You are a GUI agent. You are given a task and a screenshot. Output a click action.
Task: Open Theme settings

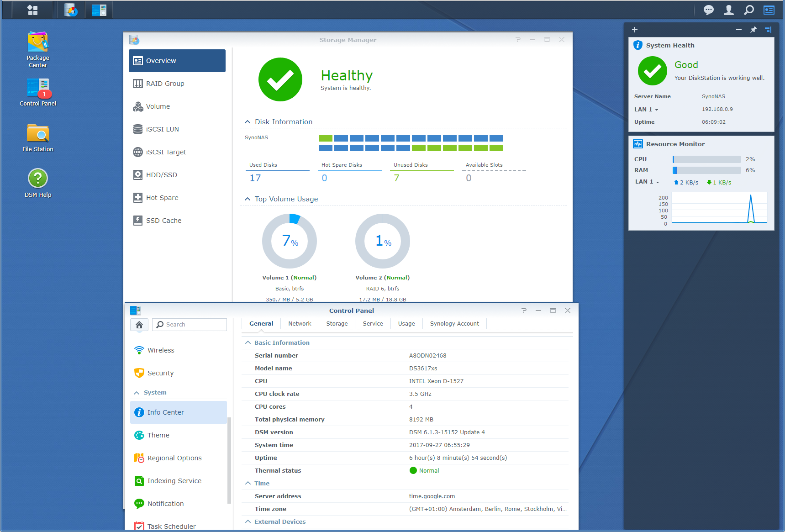pos(179,435)
